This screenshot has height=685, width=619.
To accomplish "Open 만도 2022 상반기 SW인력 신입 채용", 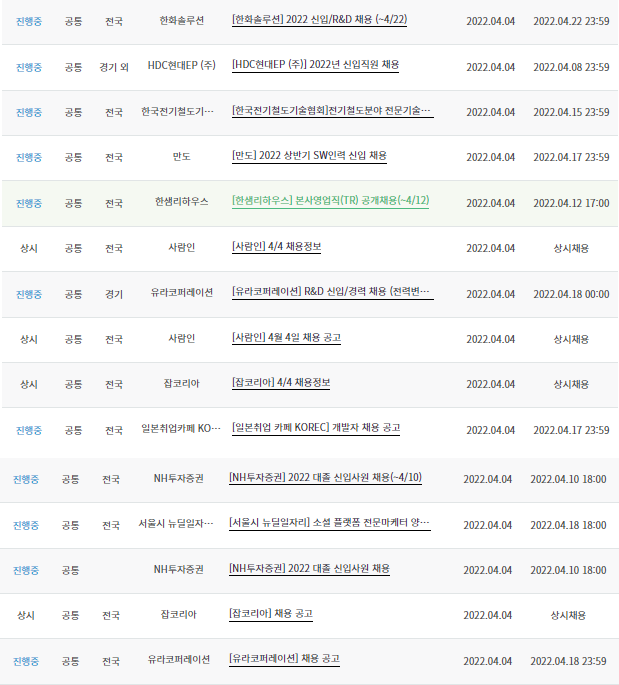I will click(x=309, y=156).
